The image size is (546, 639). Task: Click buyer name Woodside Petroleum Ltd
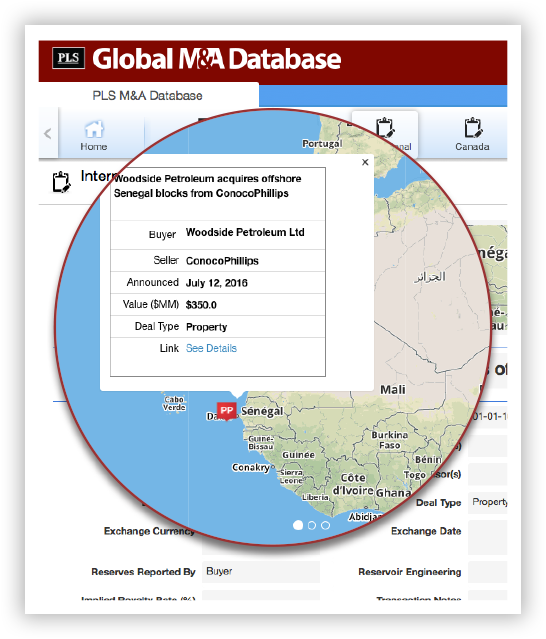click(245, 232)
